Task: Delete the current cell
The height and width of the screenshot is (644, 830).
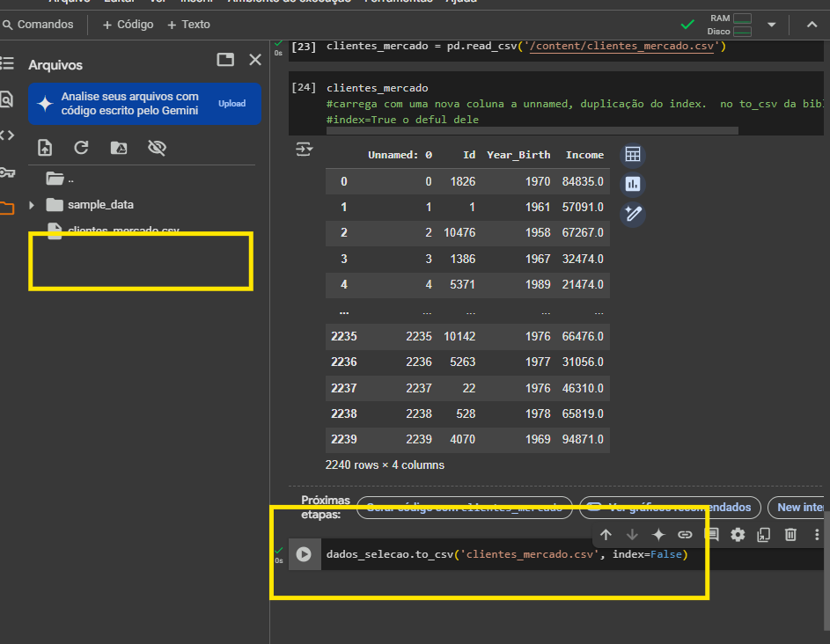Action: tap(790, 534)
